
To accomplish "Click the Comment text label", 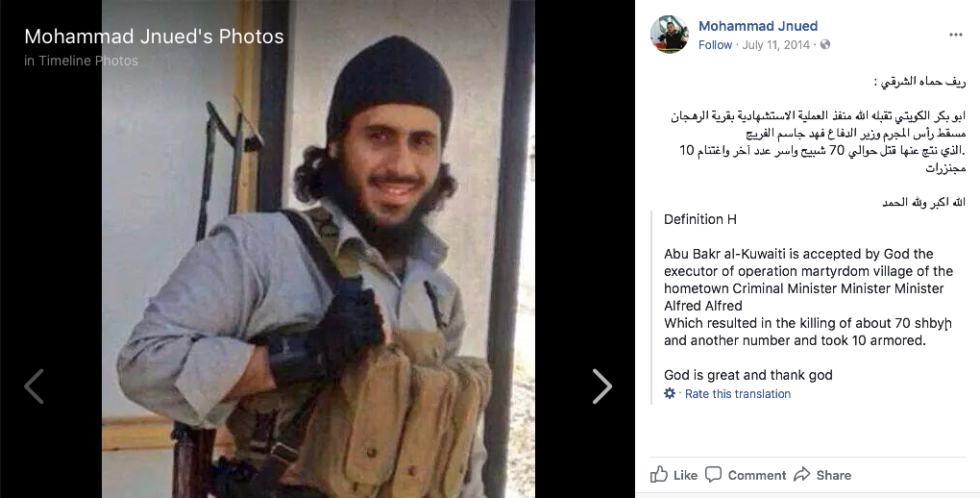I will 757,476.
